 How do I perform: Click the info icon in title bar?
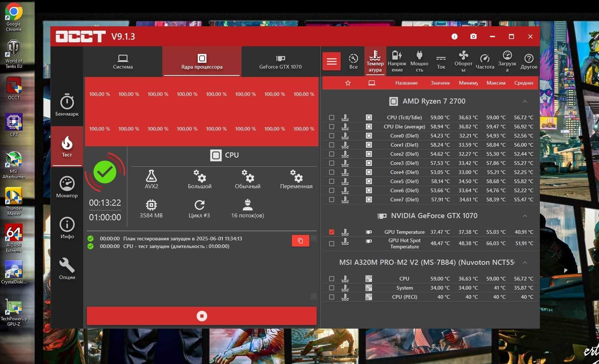[455, 36]
